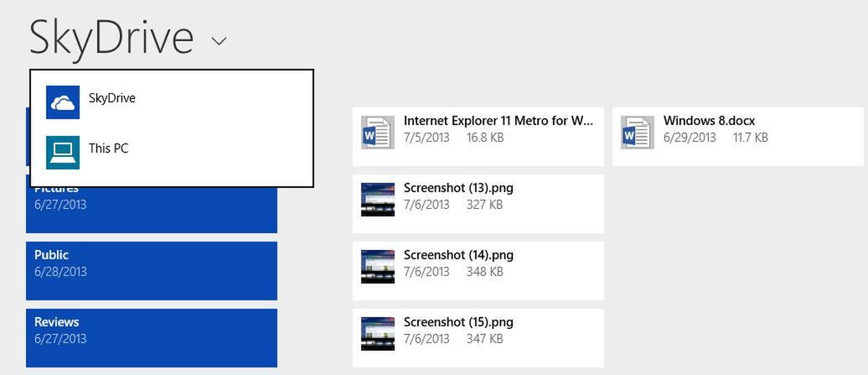Screen dimensions: 868x375
Task: Open the Pictures folder tile
Action: 152,209
